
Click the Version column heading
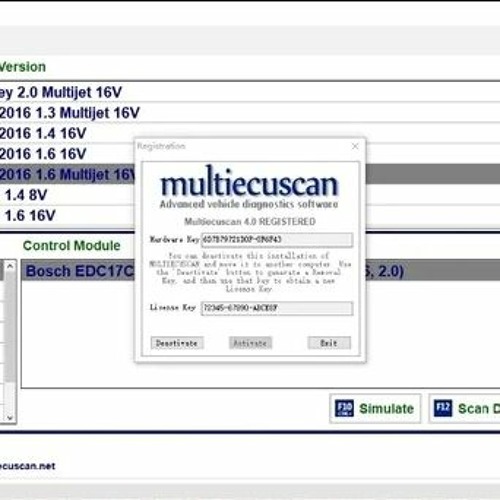pos(23,67)
